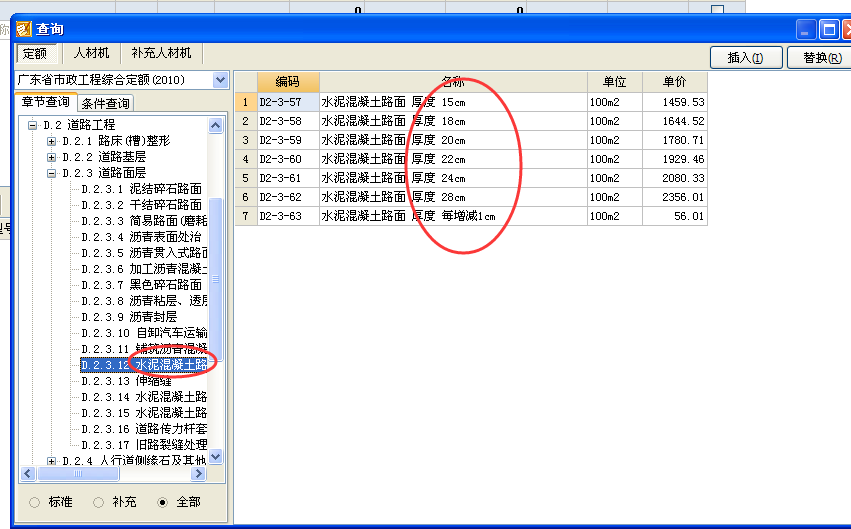Viewport: 851px width, 529px height.
Task: Click tree horizontal scrollbar right arrow
Action: tap(199, 474)
